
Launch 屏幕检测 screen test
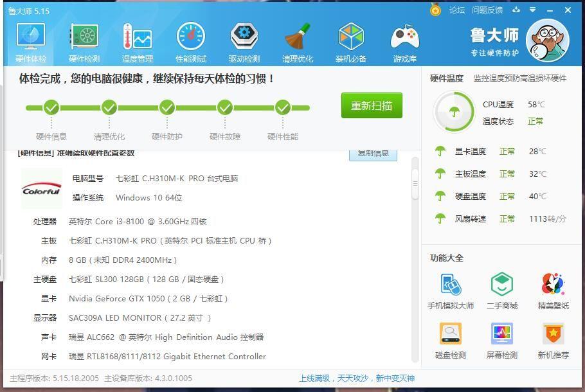502,341
